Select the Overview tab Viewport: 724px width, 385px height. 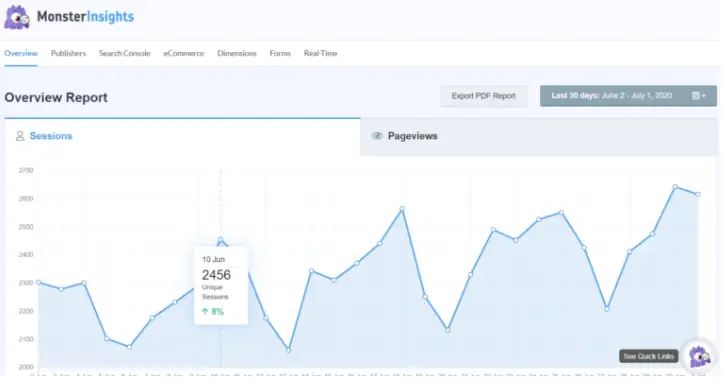pos(21,53)
